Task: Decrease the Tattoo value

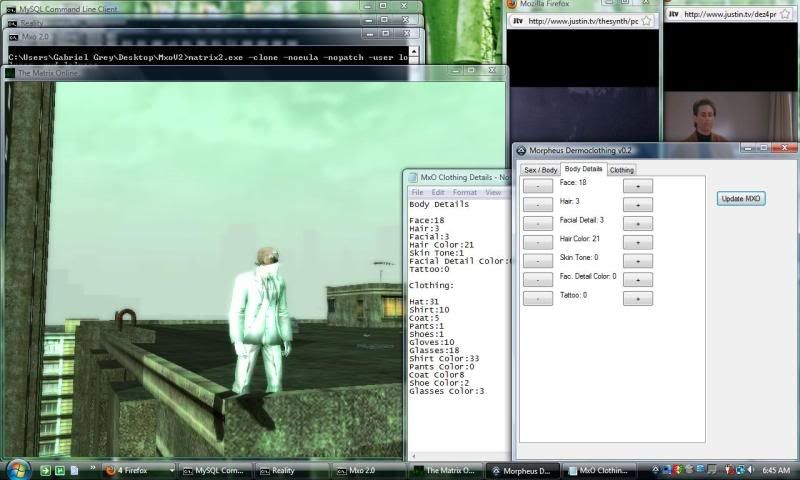Action: click(x=538, y=298)
